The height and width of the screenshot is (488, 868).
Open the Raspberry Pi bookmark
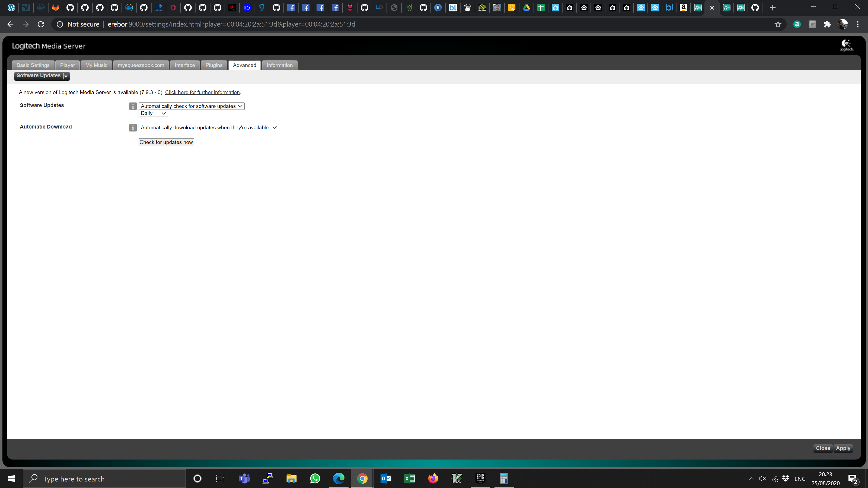350,7
